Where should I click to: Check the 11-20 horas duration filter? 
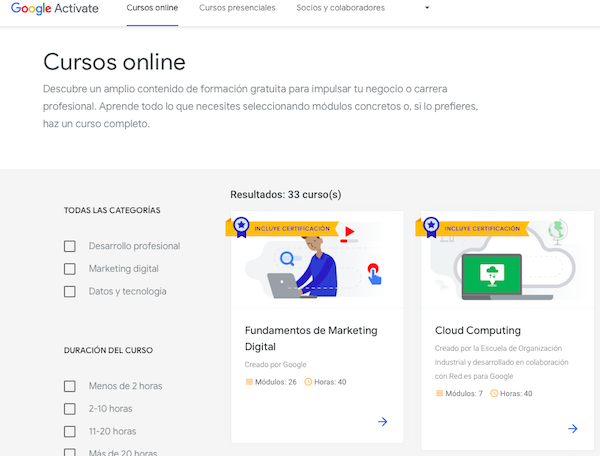click(70, 432)
